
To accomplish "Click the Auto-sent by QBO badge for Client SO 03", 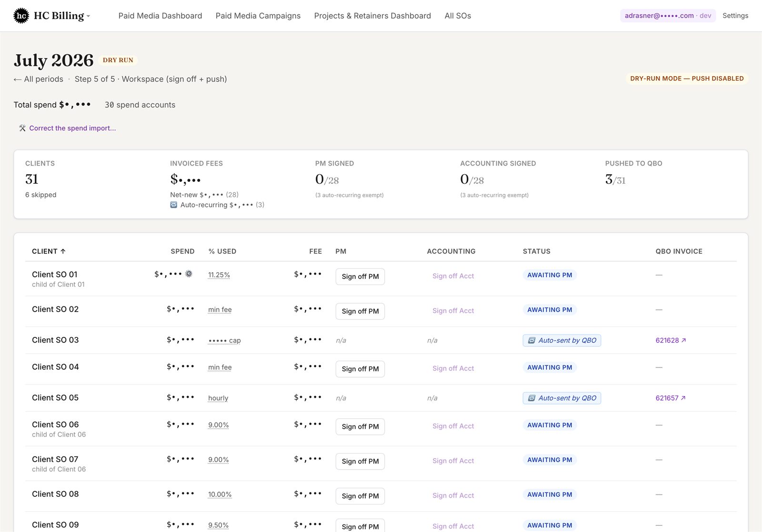I will 562,340.
